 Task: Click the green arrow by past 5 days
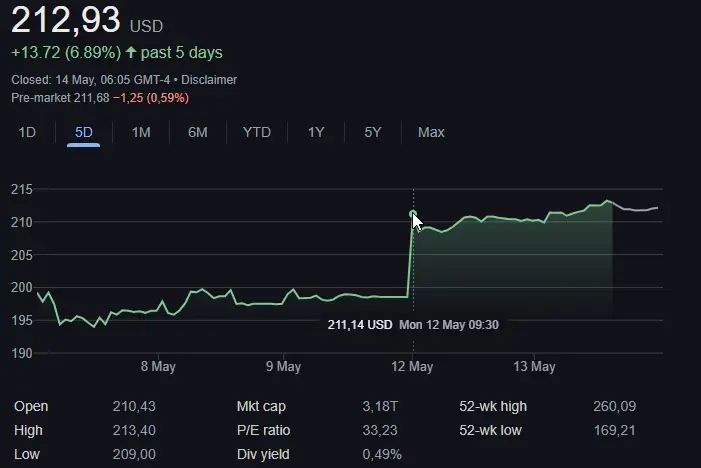[x=131, y=52]
